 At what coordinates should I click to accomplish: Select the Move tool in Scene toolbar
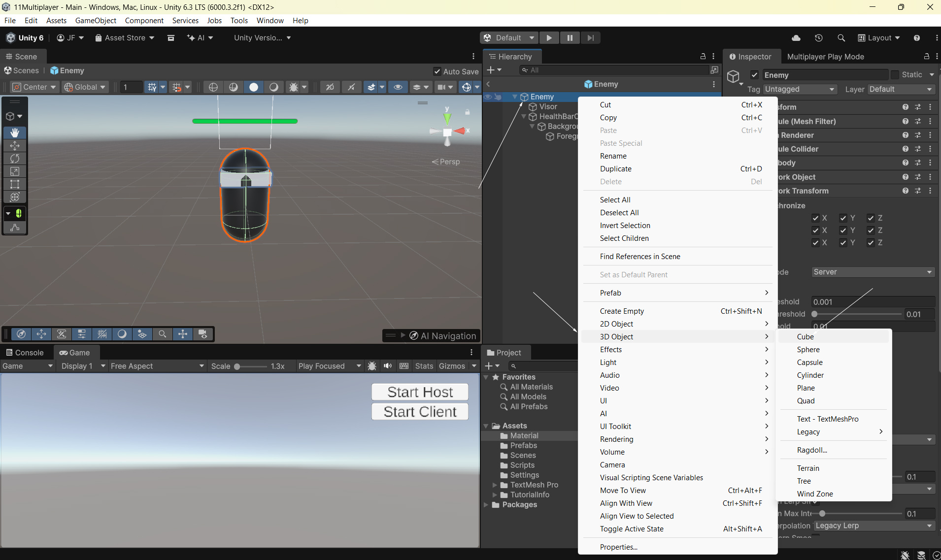tap(15, 146)
